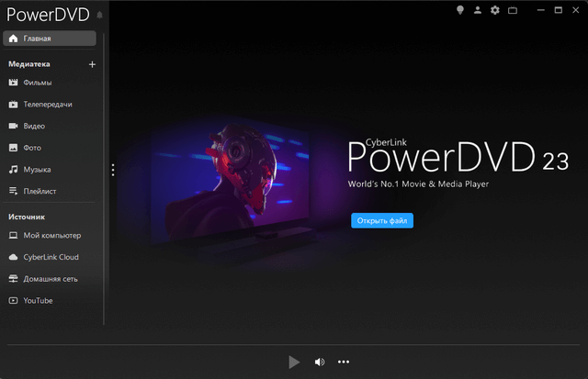This screenshot has height=379, width=588.
Task: Add to media library with plus icon
Action: tap(91, 64)
